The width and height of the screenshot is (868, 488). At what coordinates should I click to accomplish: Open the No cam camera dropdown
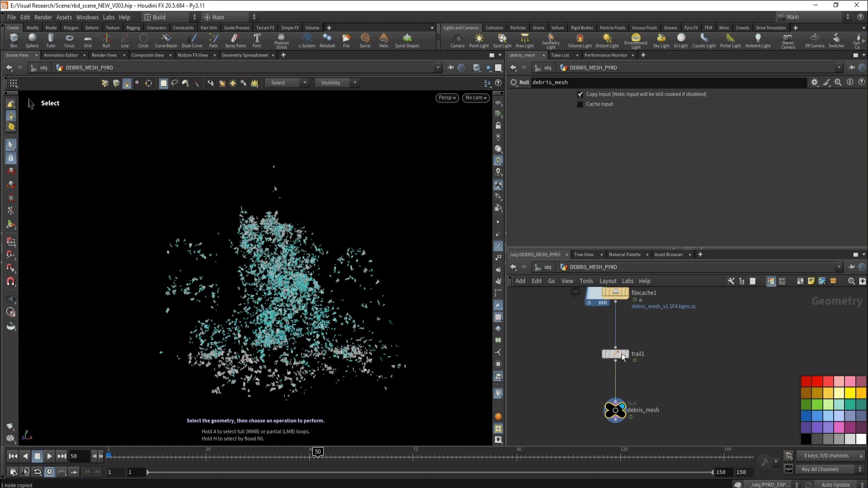[x=476, y=98]
